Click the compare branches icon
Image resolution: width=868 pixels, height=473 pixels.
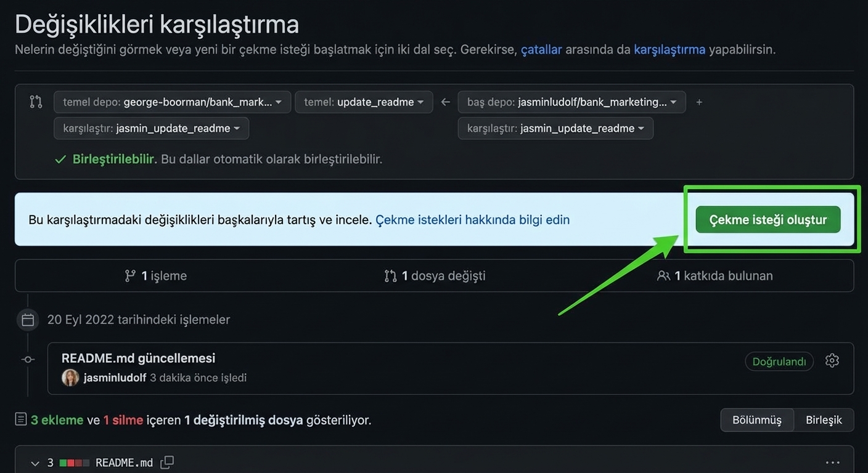35,102
